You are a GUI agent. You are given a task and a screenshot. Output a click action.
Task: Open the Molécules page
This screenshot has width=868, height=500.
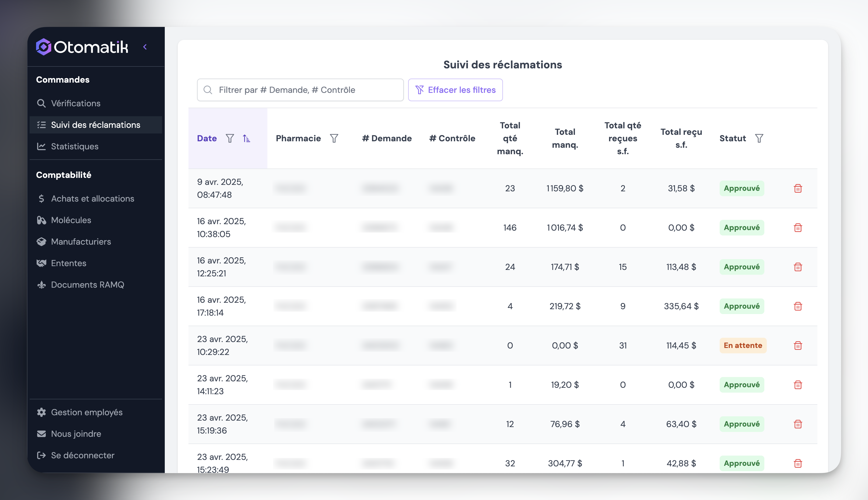pyautogui.click(x=71, y=220)
